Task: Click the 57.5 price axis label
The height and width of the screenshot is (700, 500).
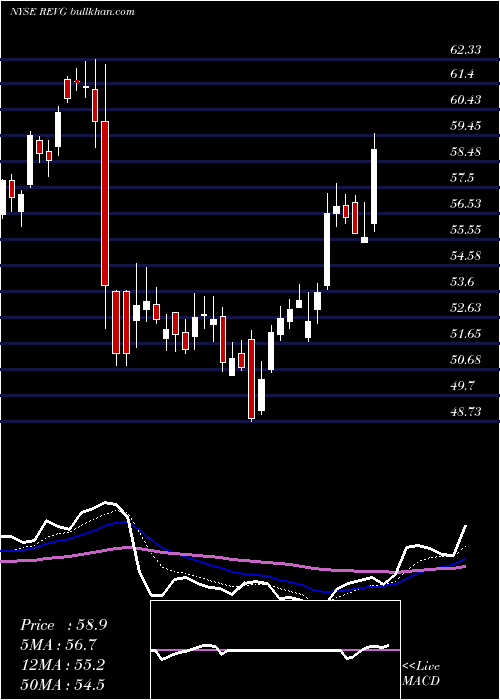Action: click(x=462, y=178)
